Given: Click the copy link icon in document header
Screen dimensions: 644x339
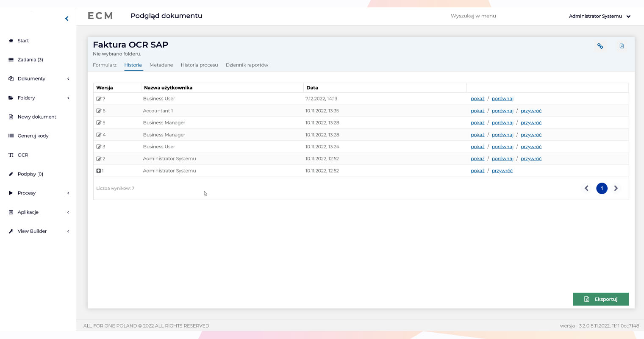Looking at the screenshot, I should pos(600,46).
